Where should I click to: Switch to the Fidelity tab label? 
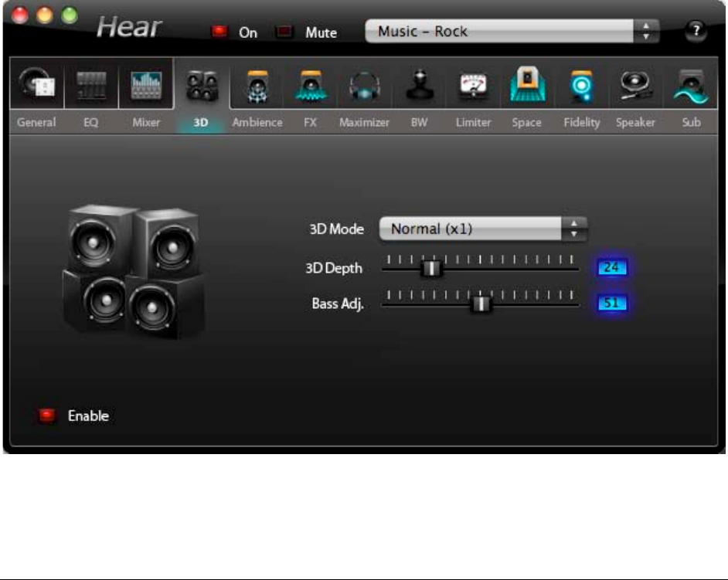click(x=582, y=123)
